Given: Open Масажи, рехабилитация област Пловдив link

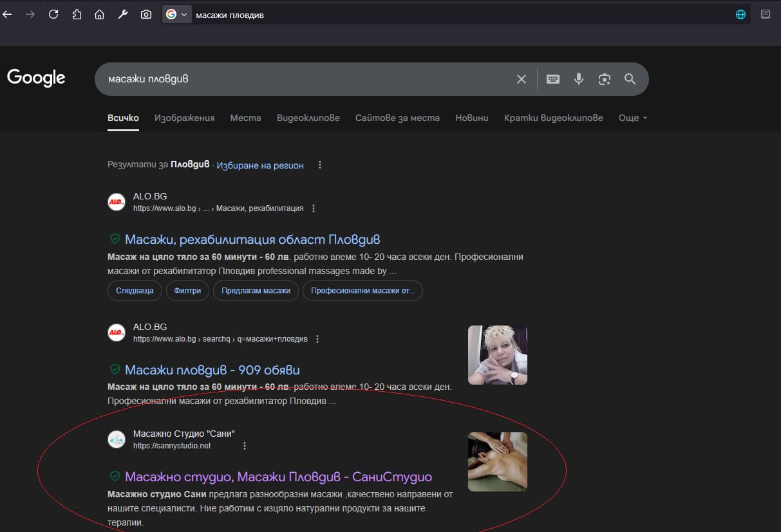Looking at the screenshot, I should coord(252,239).
